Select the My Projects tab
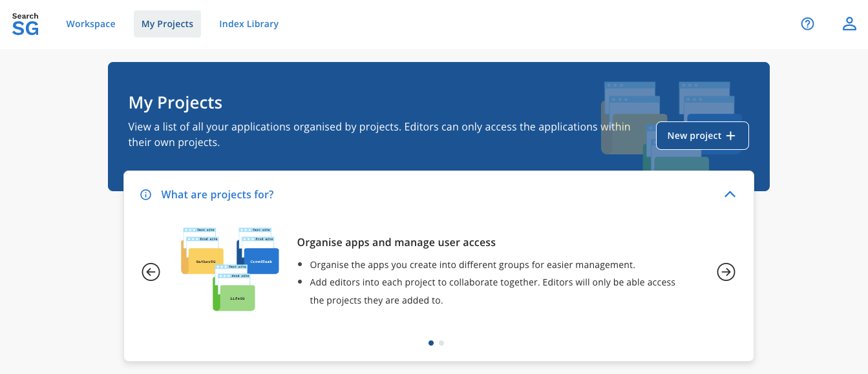The height and width of the screenshot is (374, 868). [x=167, y=23]
